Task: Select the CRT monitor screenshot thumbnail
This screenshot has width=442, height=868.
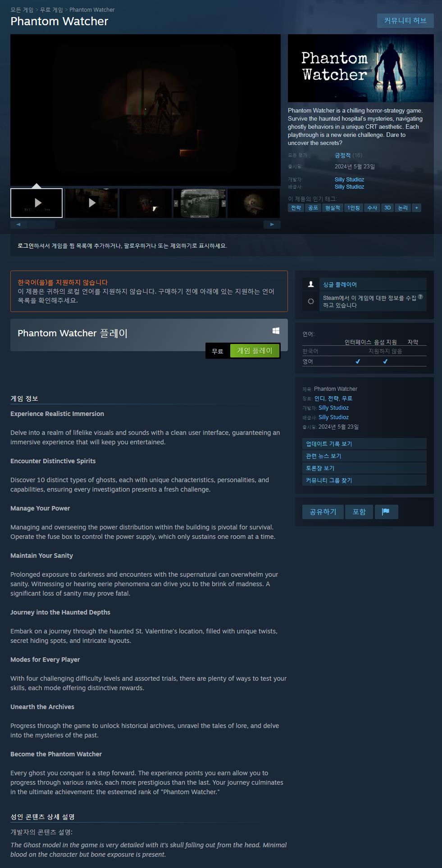Action: (200, 203)
